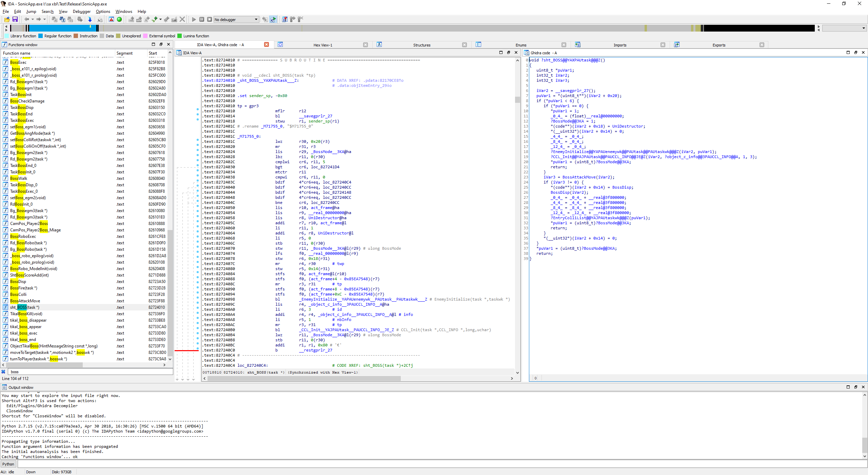Pause the debugger process

(202, 19)
